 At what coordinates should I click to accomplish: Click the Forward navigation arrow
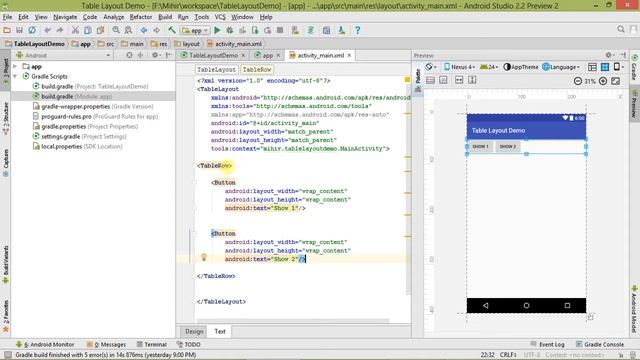pos(156,30)
